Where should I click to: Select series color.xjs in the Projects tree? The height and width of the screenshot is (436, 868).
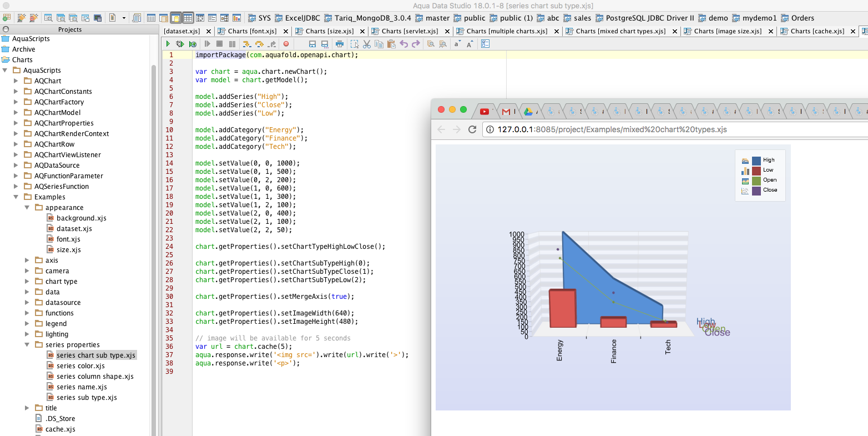80,366
